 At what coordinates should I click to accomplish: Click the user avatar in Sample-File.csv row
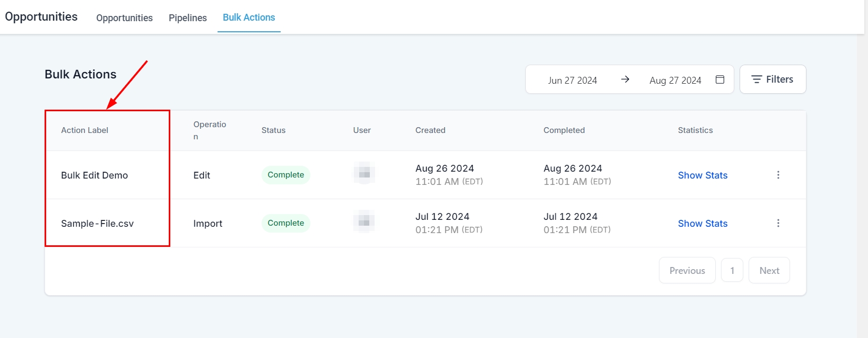click(x=364, y=221)
